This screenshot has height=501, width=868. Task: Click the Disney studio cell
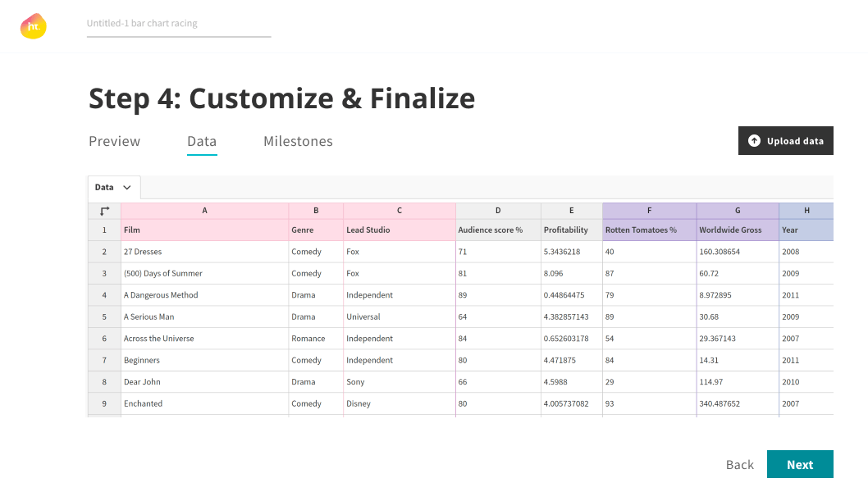coord(399,403)
